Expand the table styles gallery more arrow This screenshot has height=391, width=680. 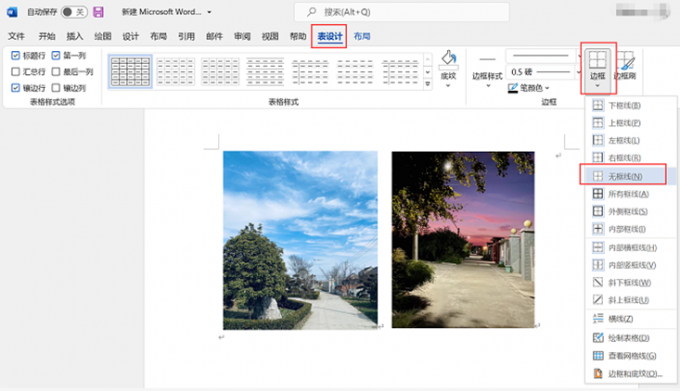tap(428, 84)
